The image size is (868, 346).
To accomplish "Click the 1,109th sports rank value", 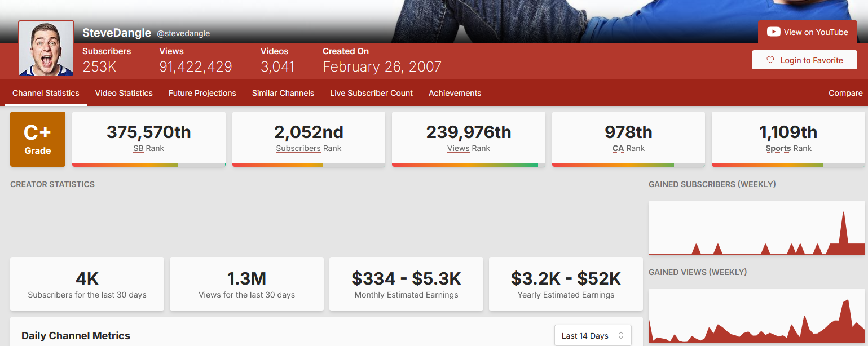I will (x=788, y=132).
